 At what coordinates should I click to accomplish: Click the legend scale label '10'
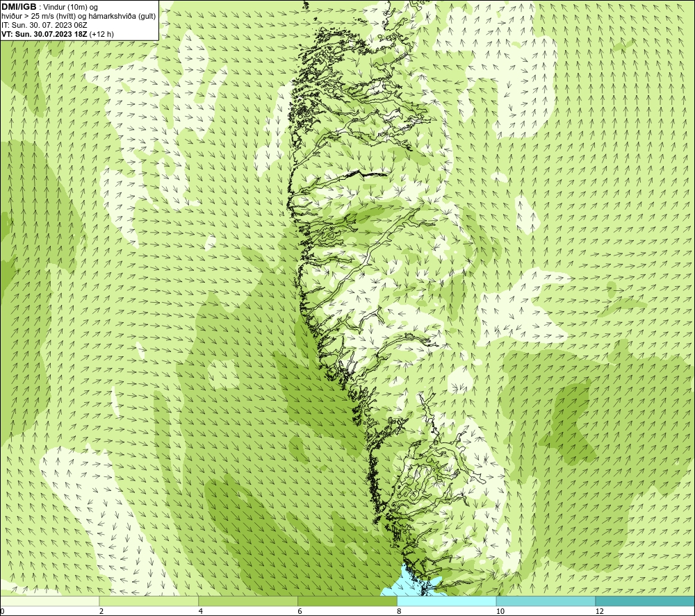point(500,611)
